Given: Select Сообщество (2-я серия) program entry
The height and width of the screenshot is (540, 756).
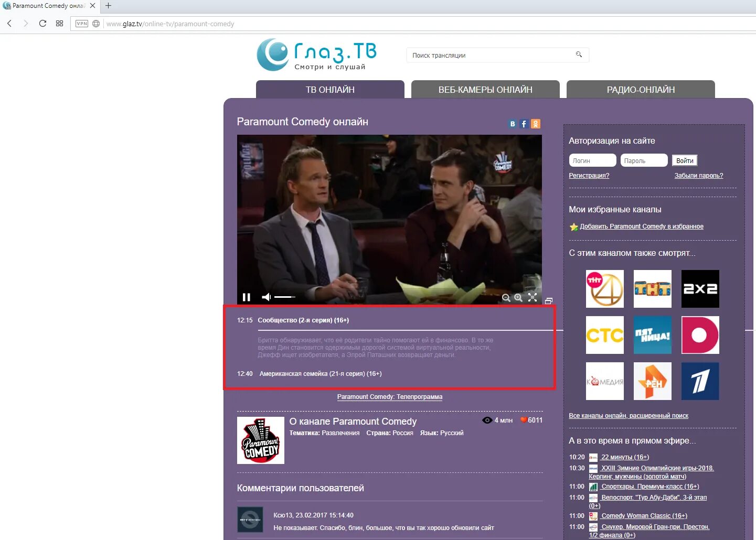Looking at the screenshot, I should tap(303, 320).
